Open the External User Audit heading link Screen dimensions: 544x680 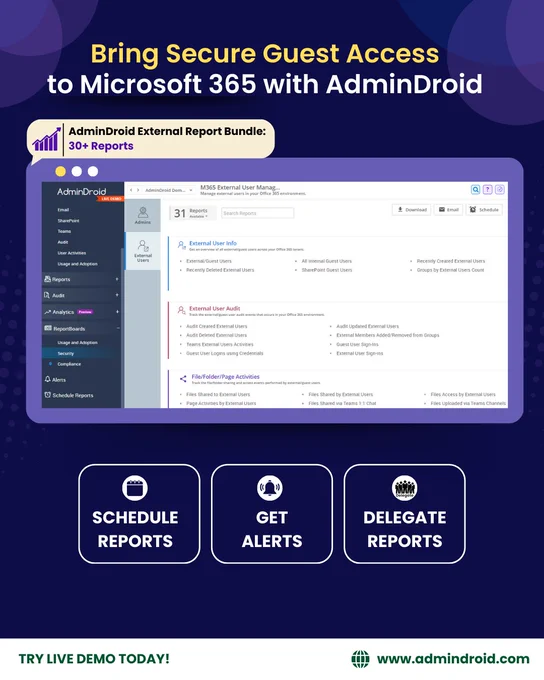click(x=214, y=308)
